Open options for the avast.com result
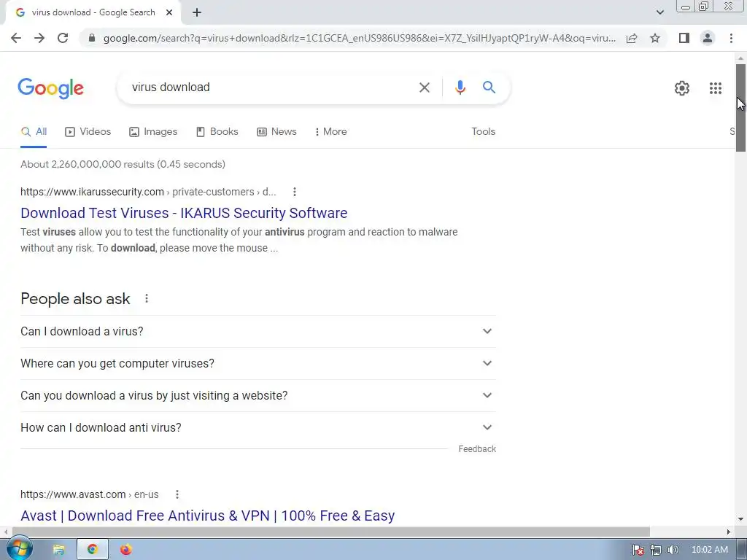The image size is (747, 560). pyautogui.click(x=177, y=495)
